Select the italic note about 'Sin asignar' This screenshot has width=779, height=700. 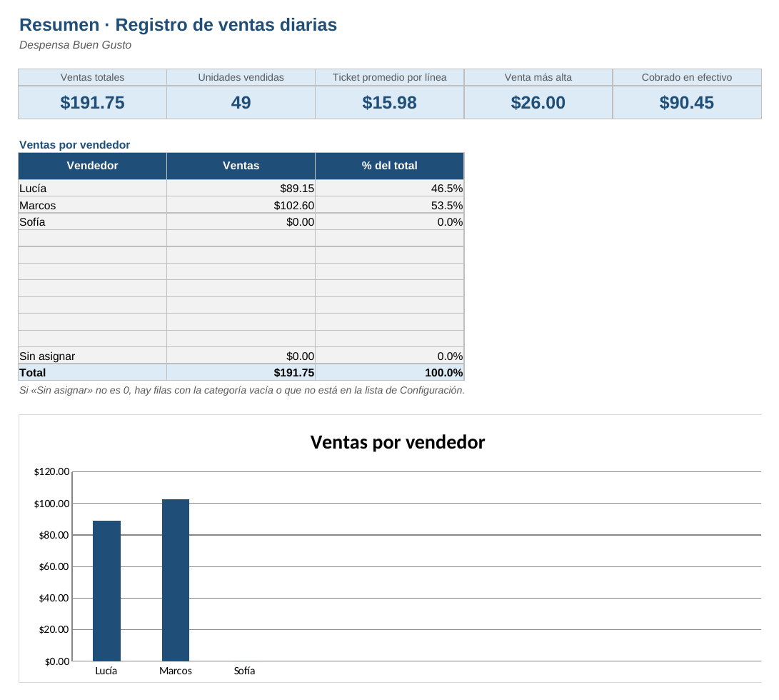tap(242, 390)
